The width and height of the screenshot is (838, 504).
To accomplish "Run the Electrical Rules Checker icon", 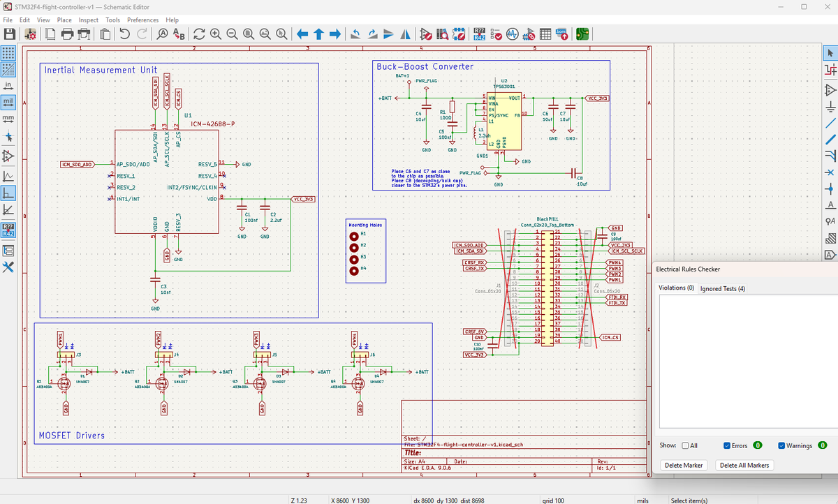I will point(496,34).
